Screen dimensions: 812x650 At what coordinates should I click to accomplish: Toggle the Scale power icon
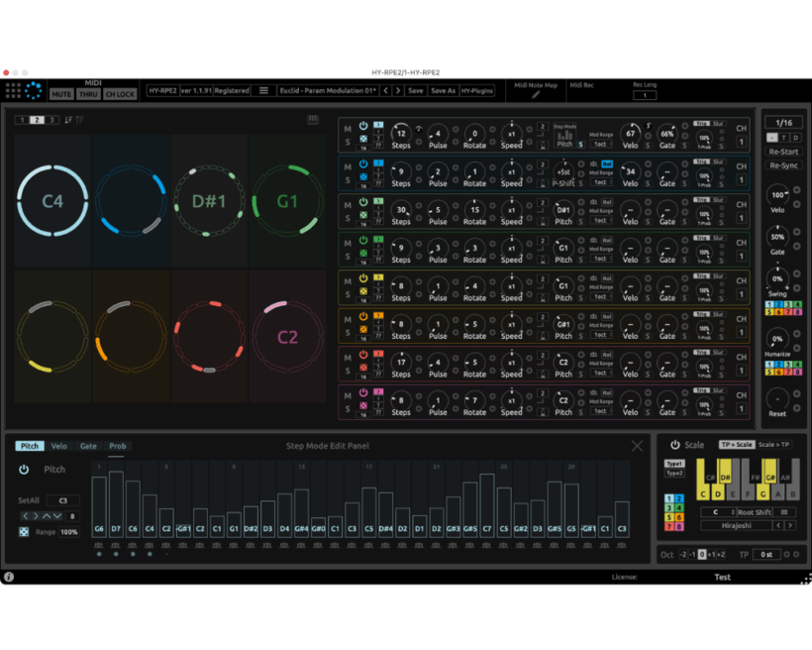[675, 445]
